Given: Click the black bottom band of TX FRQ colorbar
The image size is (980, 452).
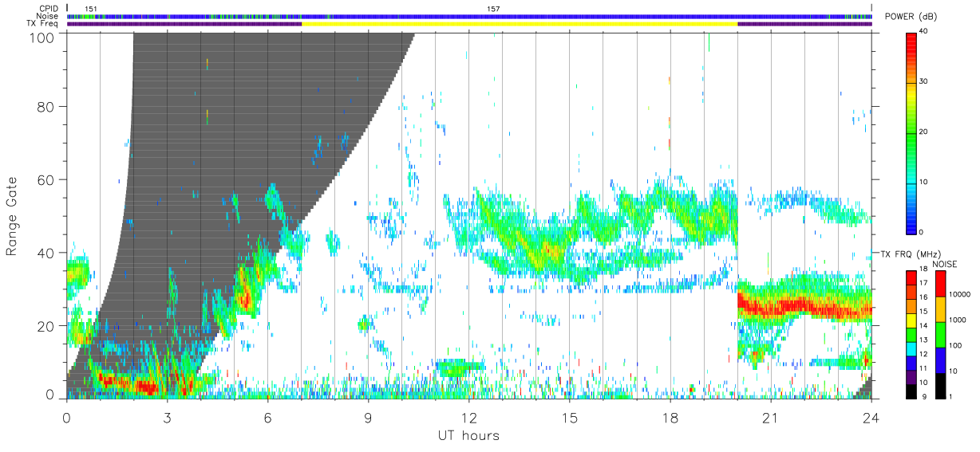Looking at the screenshot, I should pyautogui.click(x=911, y=391).
